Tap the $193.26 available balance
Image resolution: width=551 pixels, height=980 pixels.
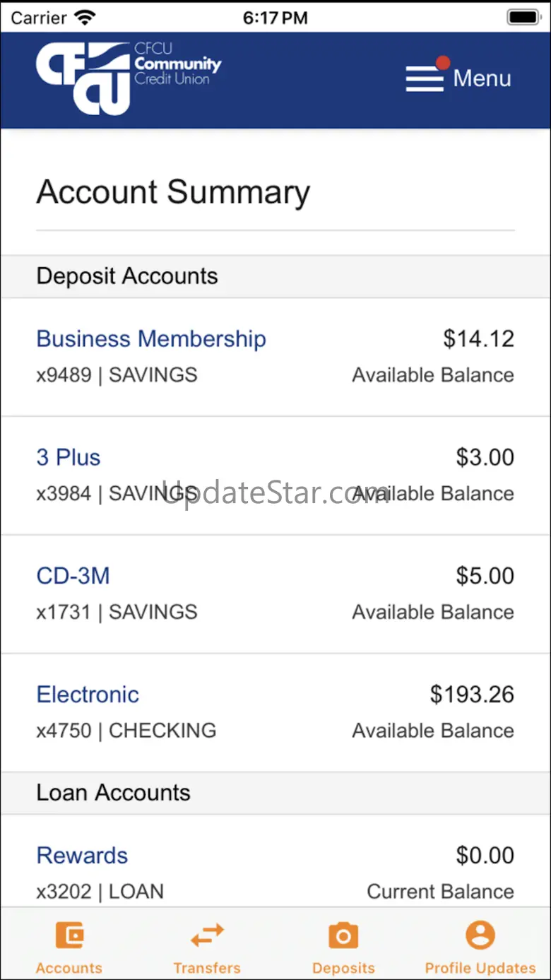472,695
